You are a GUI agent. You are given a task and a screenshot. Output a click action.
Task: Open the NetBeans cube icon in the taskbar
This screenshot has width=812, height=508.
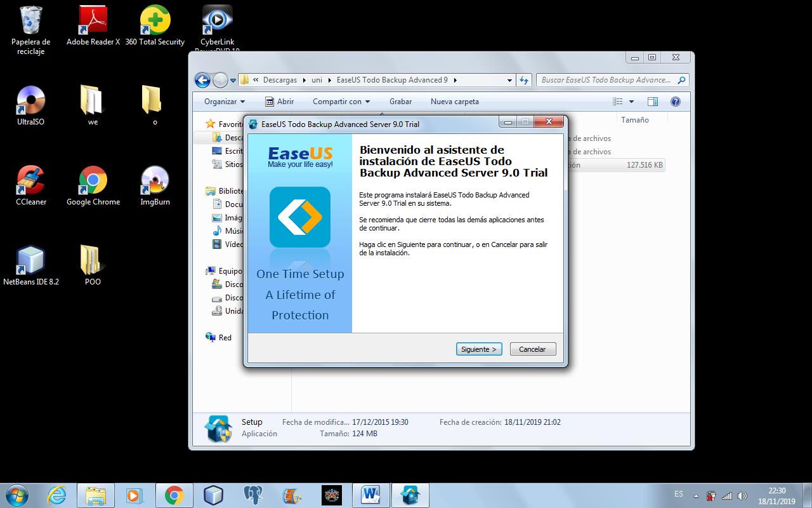pyautogui.click(x=213, y=495)
